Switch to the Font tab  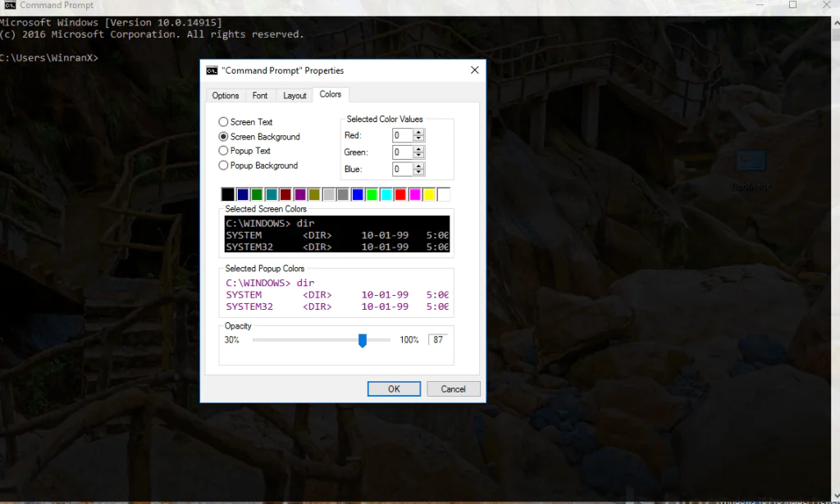click(260, 96)
